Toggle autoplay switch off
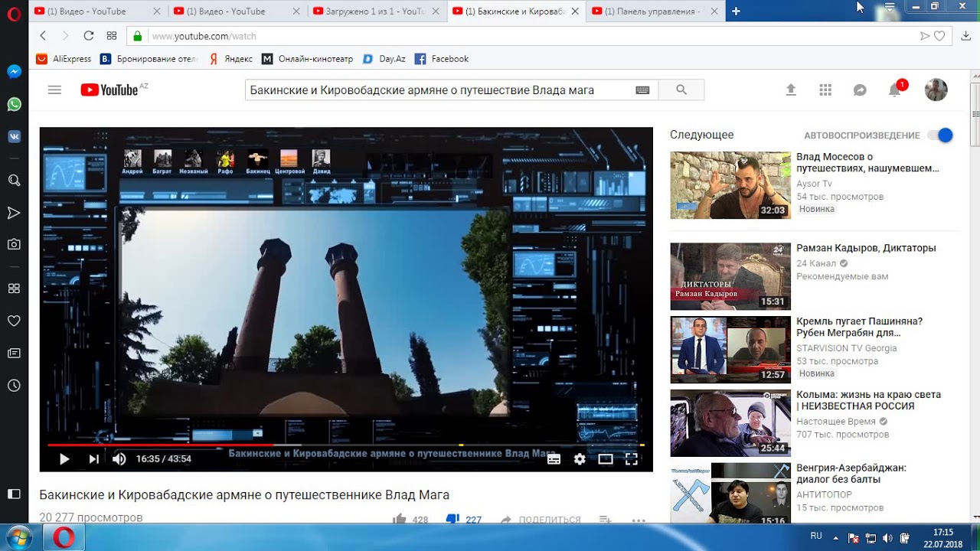This screenshot has height=551, width=980. tap(940, 135)
